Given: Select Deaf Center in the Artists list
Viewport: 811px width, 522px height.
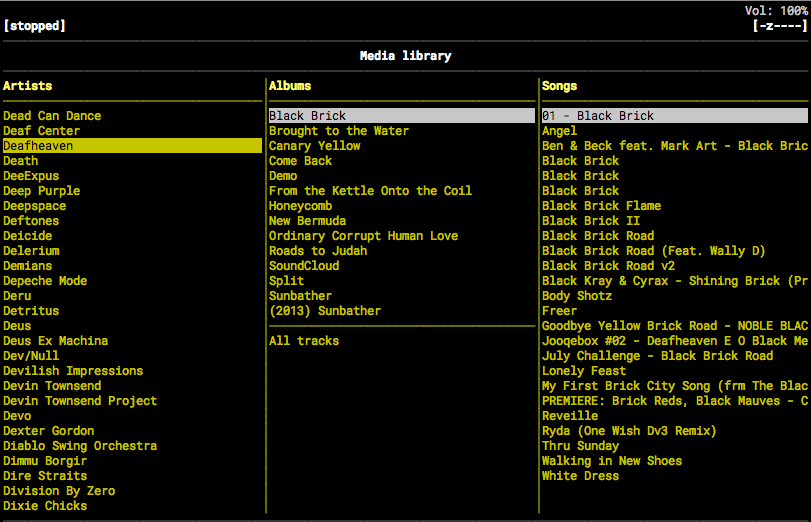Looking at the screenshot, I should tap(41, 131).
